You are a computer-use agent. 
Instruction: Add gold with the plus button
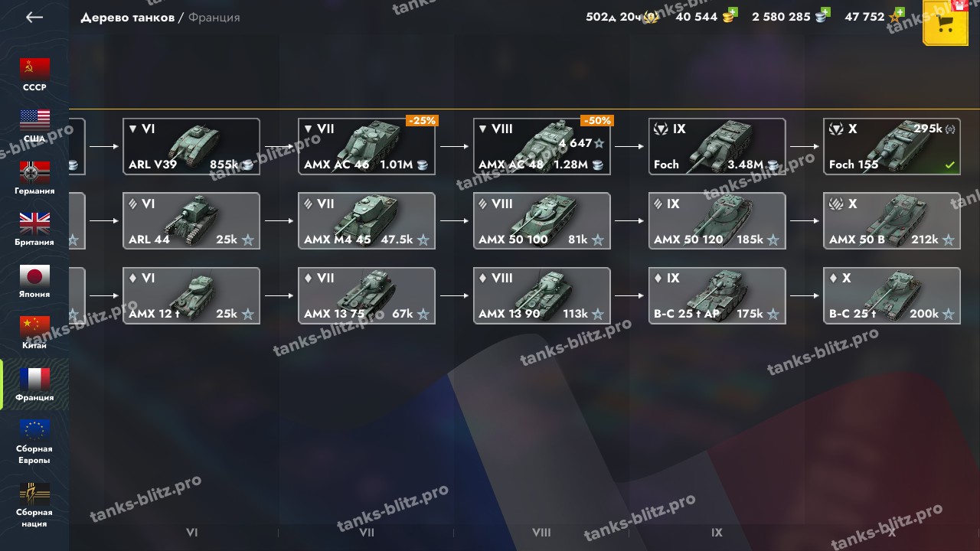[732, 13]
